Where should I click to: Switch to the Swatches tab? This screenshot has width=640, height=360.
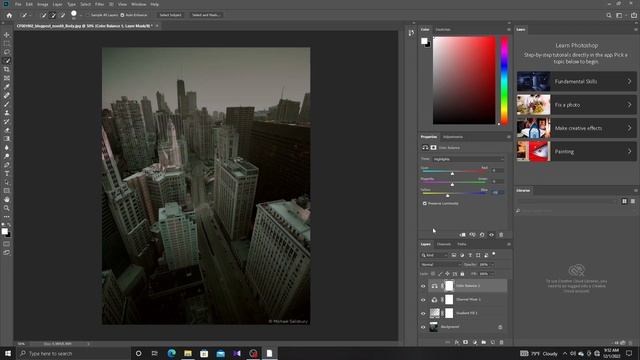(x=443, y=29)
